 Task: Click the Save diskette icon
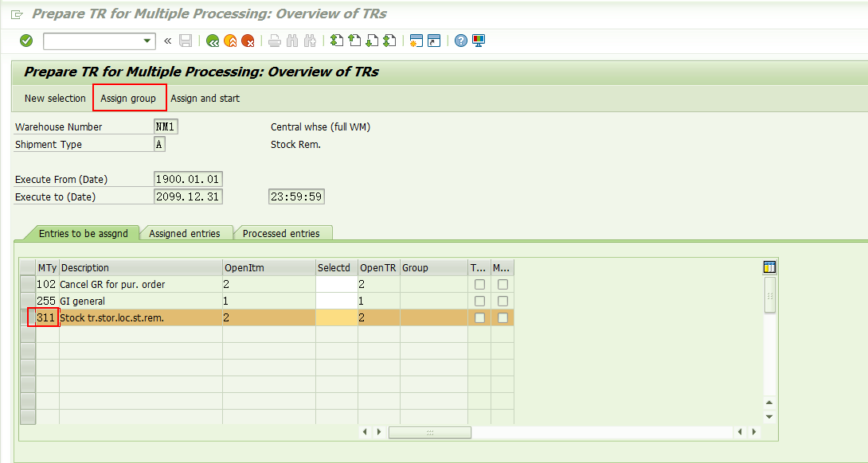tap(186, 41)
